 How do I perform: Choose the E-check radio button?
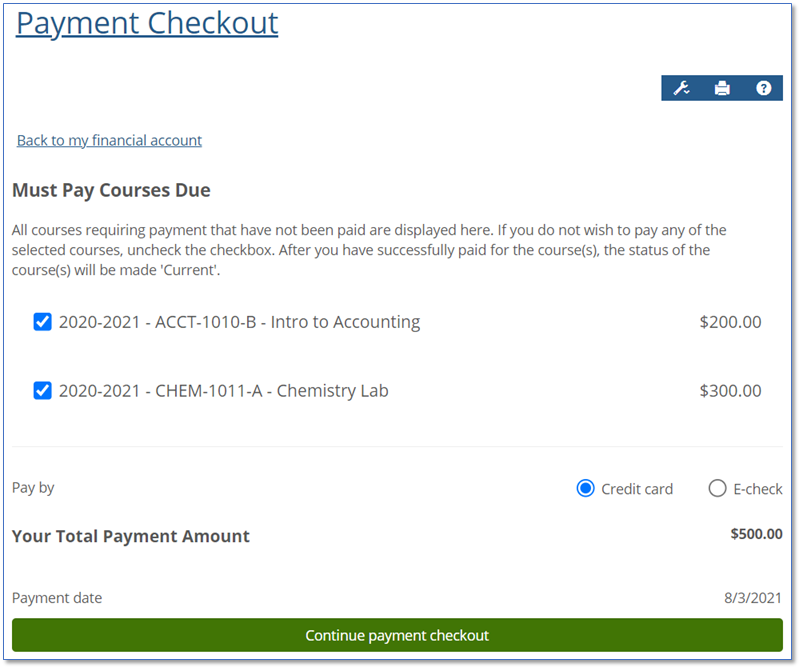point(717,489)
